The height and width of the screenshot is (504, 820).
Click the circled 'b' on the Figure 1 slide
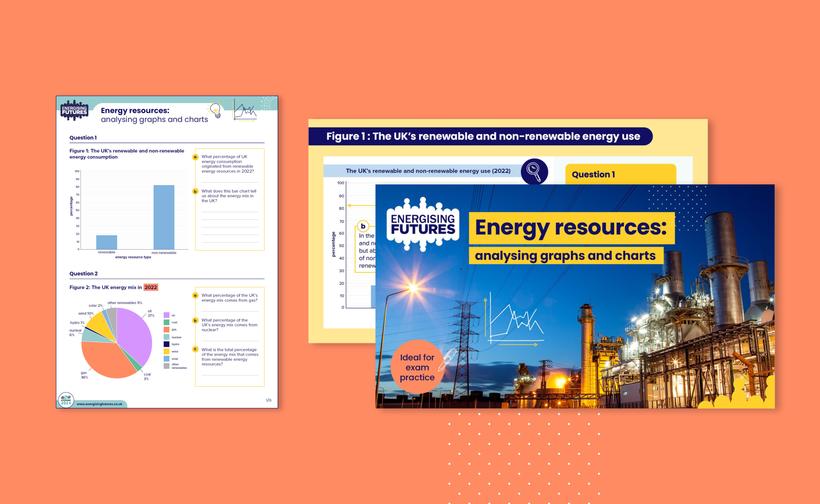363,226
